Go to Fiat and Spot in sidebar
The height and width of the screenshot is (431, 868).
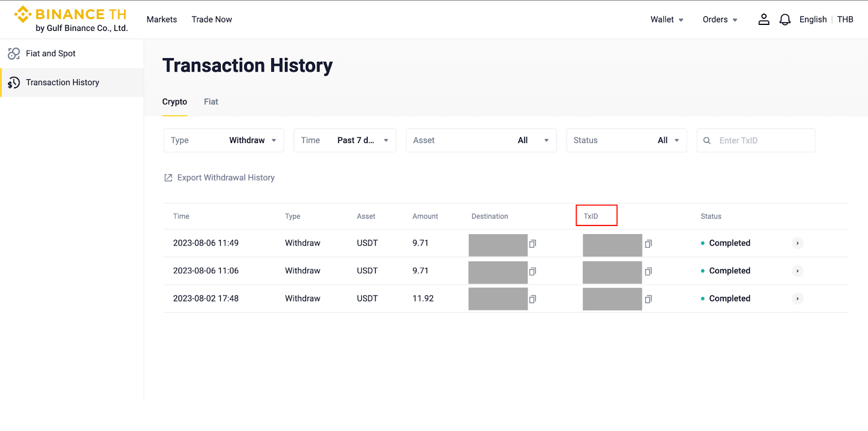pos(72,54)
